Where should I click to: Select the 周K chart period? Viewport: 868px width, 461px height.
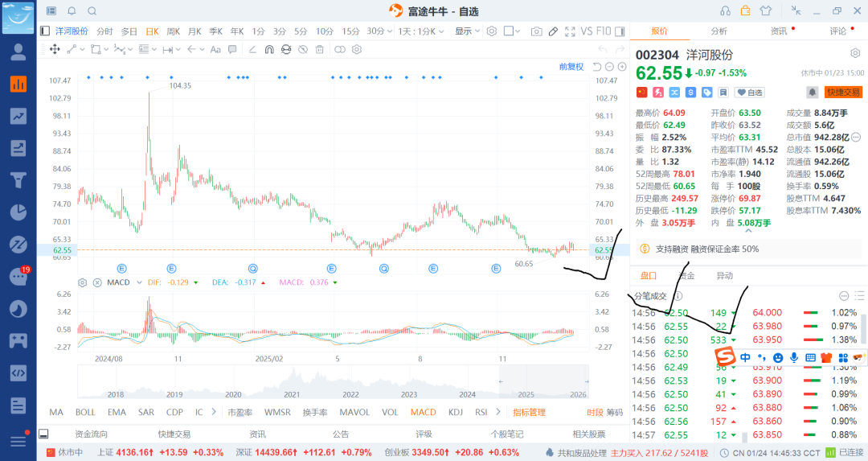tap(174, 31)
